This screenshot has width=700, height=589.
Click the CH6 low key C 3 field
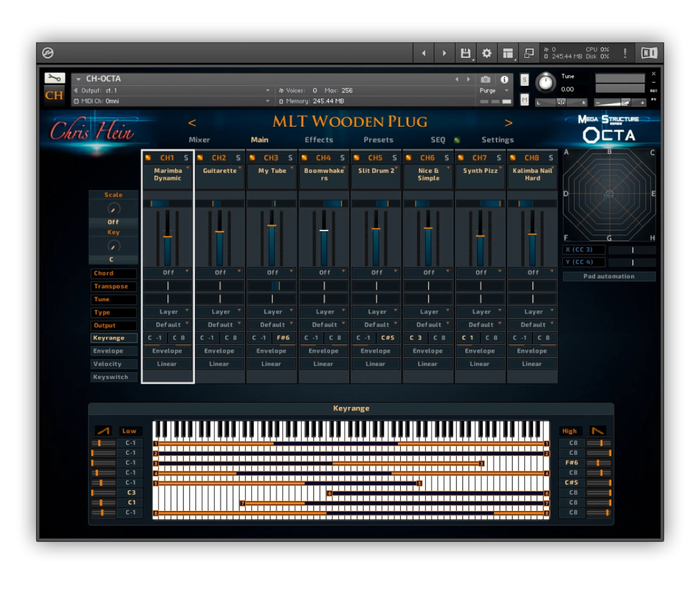coord(416,338)
